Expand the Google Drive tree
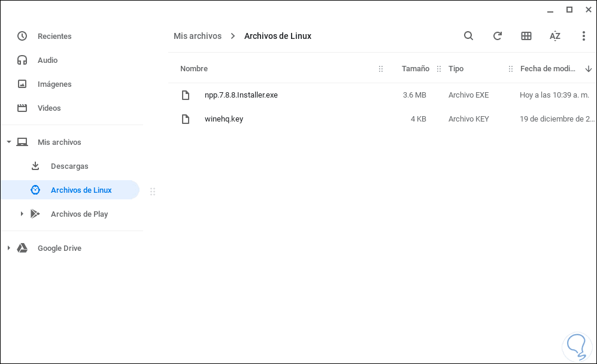 point(8,248)
